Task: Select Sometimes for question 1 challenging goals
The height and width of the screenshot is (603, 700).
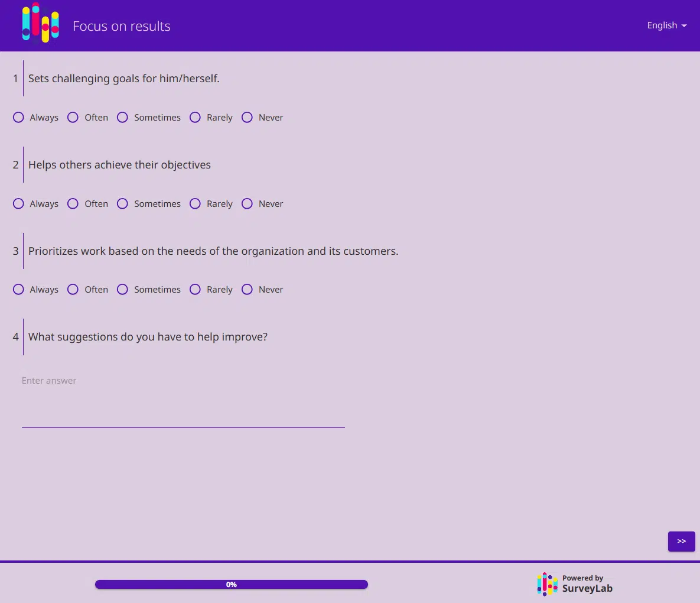Action: [122, 118]
